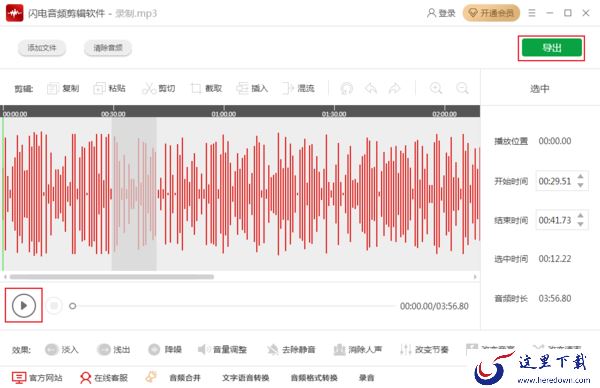Screen dimensions: 600x388
Task: Decrease the start time (开始时间) value
Action: (580, 185)
